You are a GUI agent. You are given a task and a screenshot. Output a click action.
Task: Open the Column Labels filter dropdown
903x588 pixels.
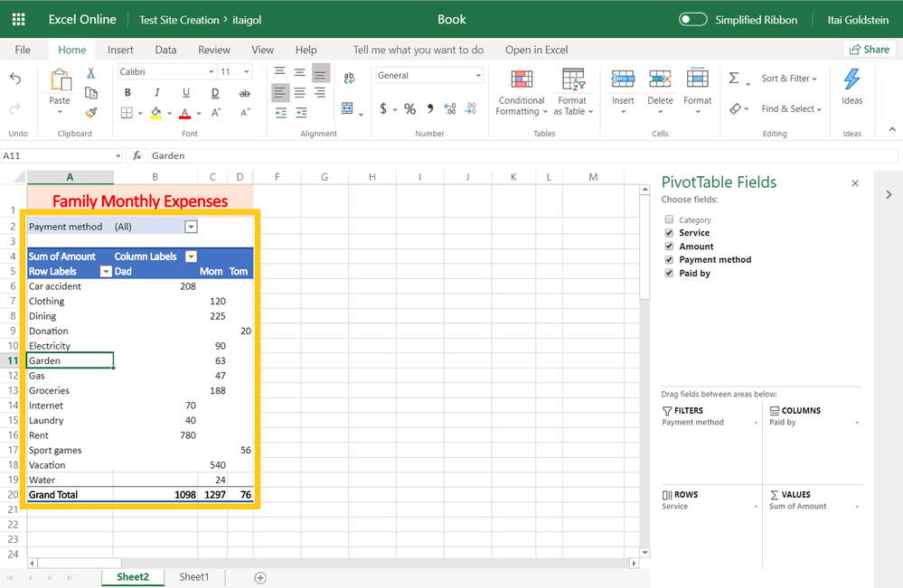(x=192, y=257)
